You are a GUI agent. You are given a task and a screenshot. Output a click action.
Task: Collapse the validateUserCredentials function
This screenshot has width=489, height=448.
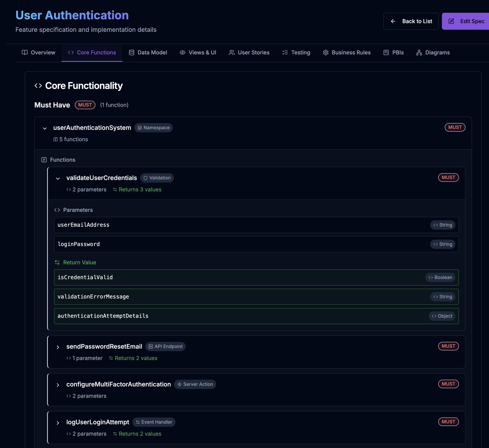click(x=58, y=178)
